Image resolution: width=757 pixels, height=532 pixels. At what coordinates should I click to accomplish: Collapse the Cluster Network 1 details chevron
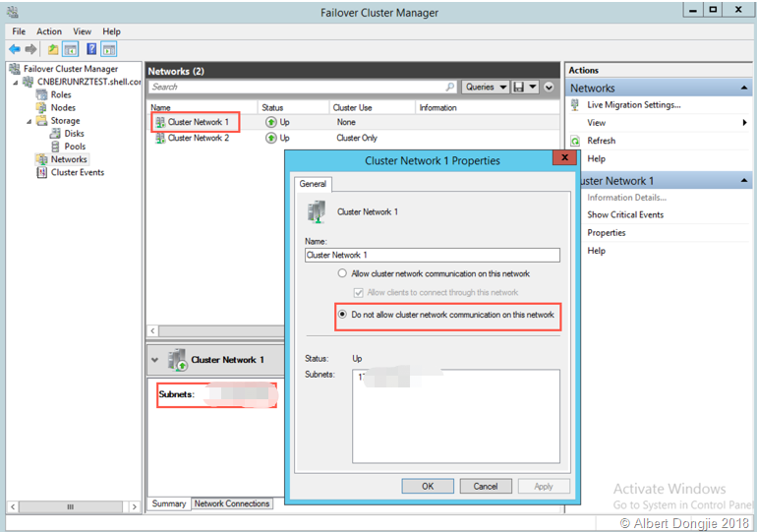click(154, 360)
